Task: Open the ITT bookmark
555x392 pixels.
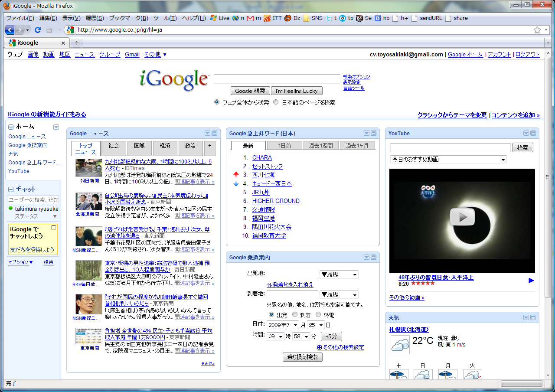Action: (x=273, y=18)
